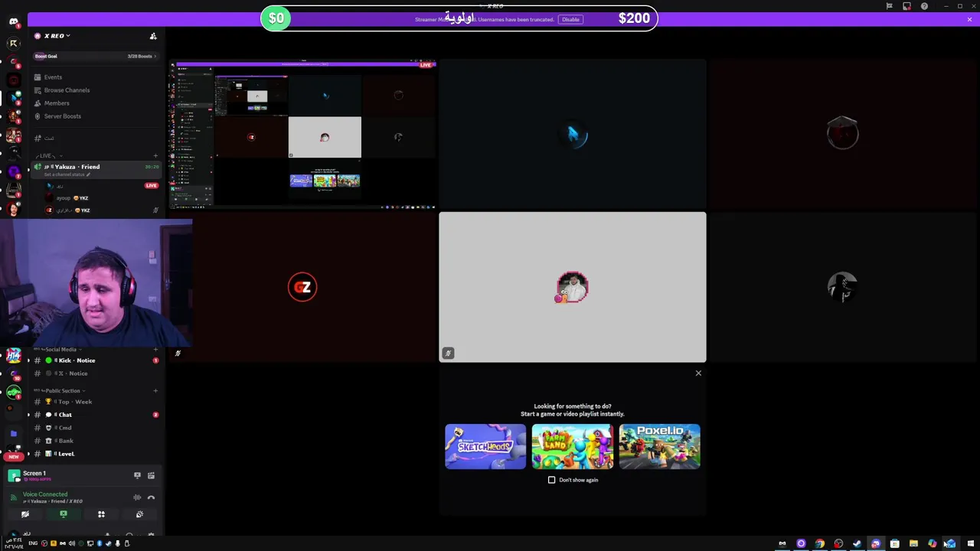The height and width of the screenshot is (551, 980).
Task: Select the GZ avatar participant tile
Action: point(302,287)
